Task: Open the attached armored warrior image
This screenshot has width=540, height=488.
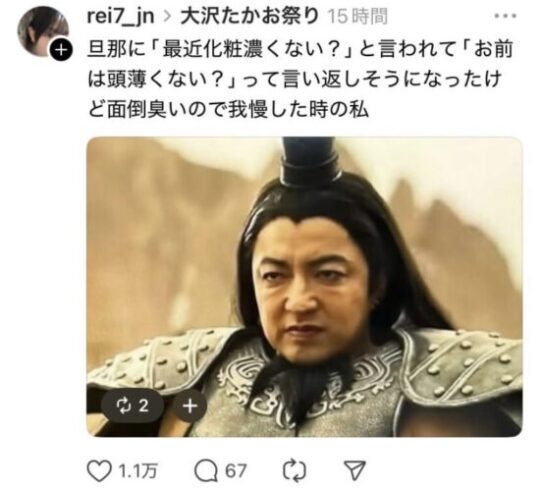Action: pos(304,287)
